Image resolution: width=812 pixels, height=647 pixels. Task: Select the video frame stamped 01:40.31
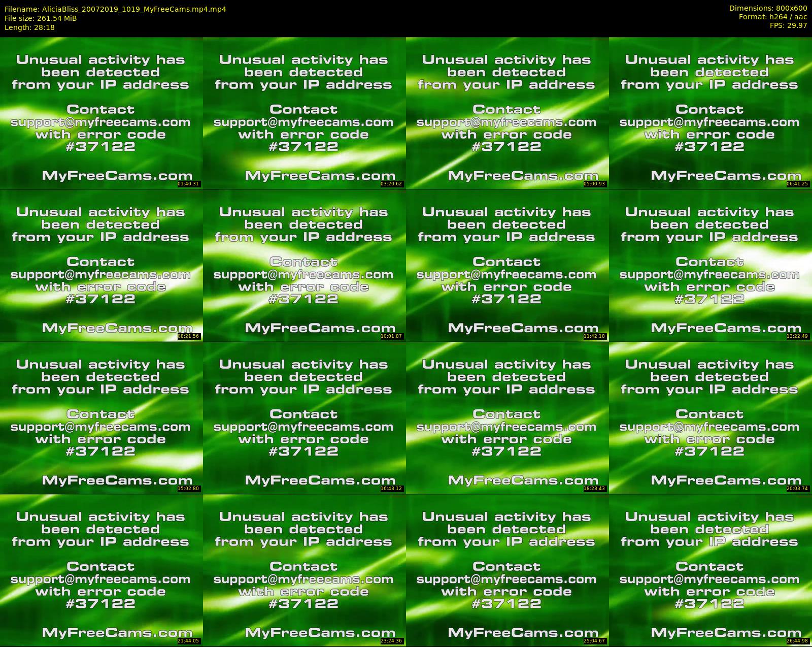(x=101, y=113)
